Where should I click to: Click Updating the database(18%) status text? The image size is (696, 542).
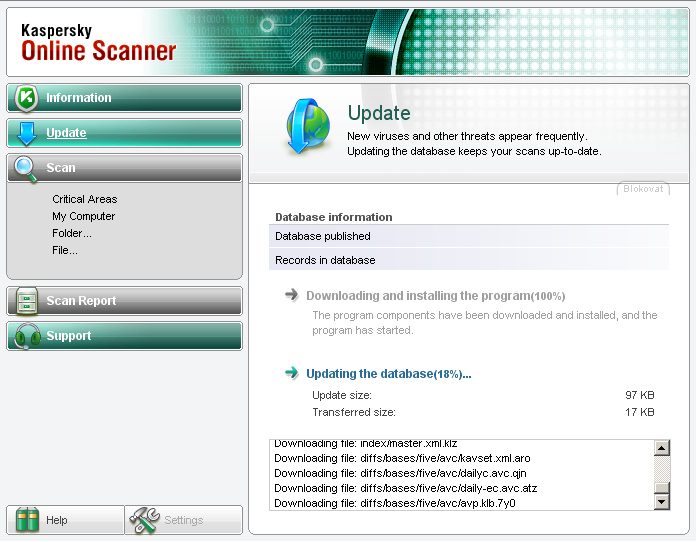(x=389, y=374)
